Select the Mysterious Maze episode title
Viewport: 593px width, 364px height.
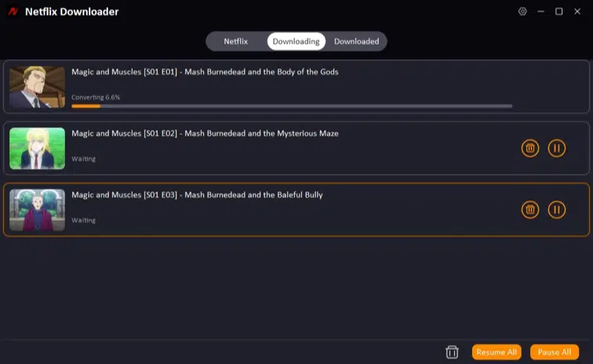[205, 133]
